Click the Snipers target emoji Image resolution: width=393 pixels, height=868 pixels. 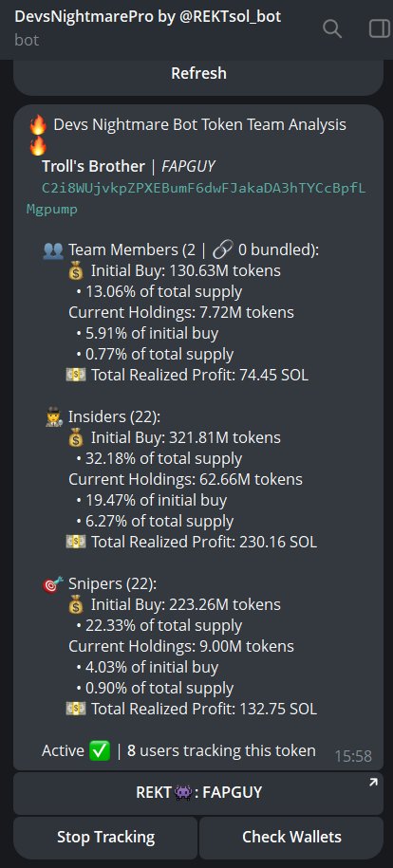53,584
